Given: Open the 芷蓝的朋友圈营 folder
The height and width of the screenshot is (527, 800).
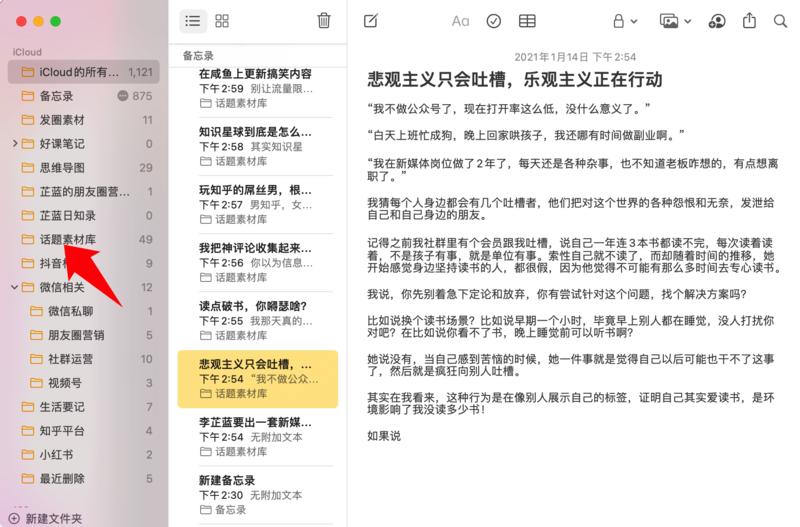Looking at the screenshot, I should pos(84,191).
